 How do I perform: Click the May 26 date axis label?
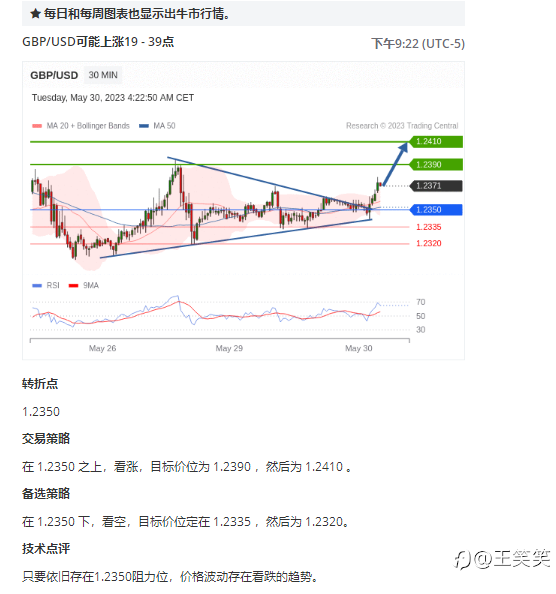pyautogui.click(x=102, y=348)
